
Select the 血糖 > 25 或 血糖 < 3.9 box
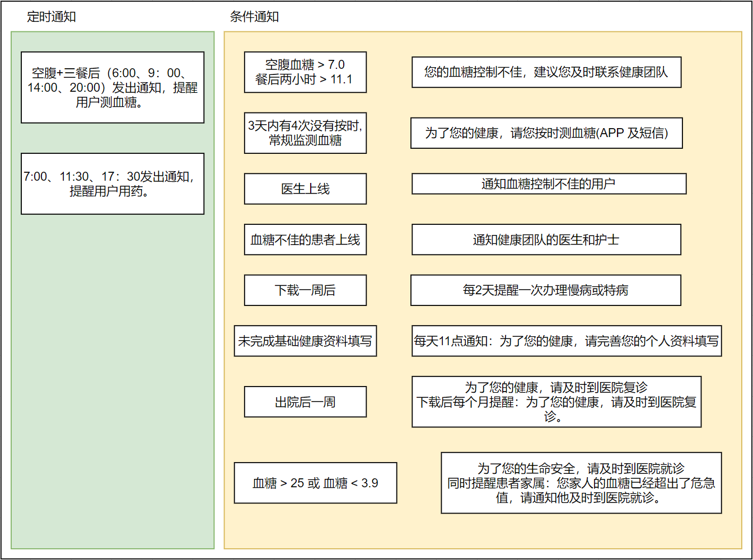(315, 483)
